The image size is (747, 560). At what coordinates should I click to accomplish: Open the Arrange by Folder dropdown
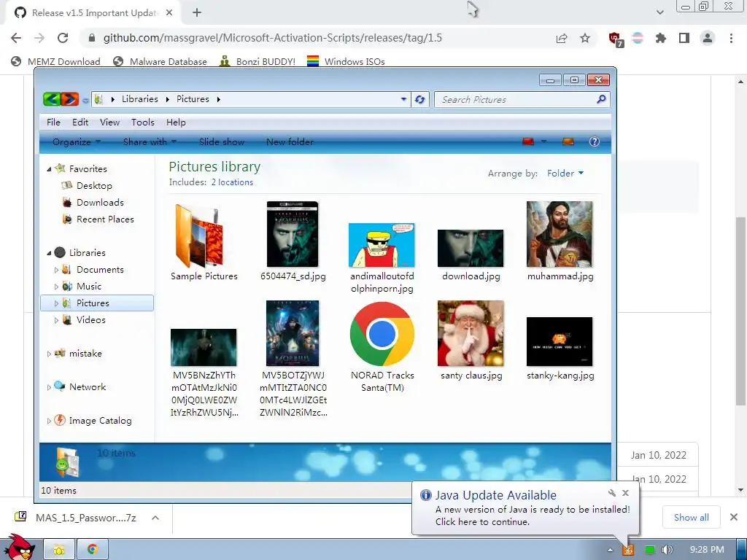(565, 174)
